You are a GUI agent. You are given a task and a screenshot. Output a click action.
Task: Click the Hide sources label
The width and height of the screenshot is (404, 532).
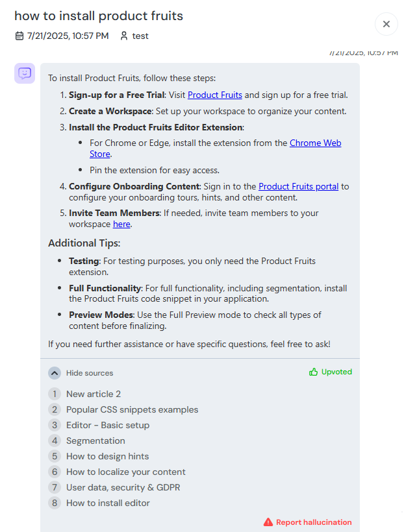[x=90, y=373]
